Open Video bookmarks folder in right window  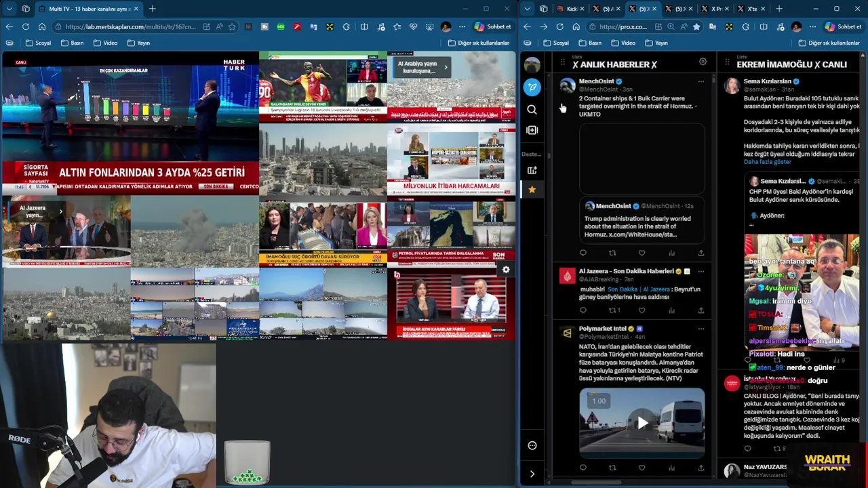(x=623, y=43)
